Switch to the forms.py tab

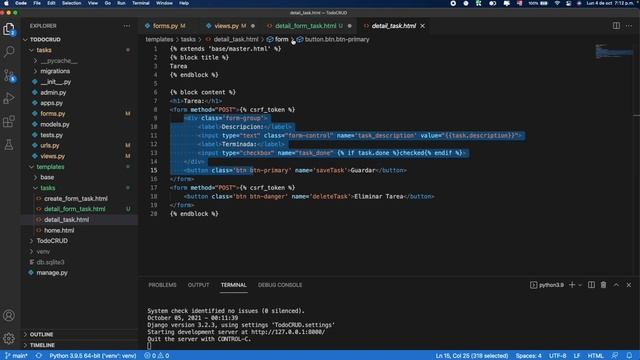tap(165, 26)
